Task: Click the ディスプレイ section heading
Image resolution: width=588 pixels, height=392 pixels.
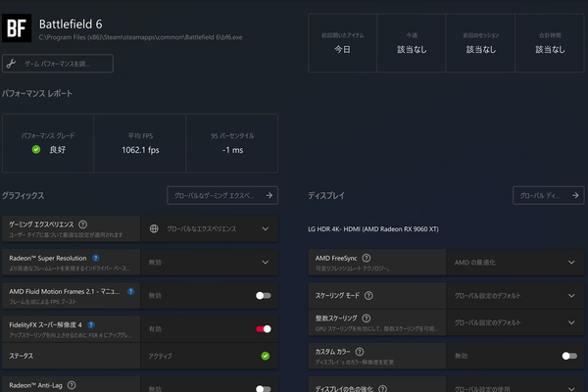Action: click(x=326, y=195)
